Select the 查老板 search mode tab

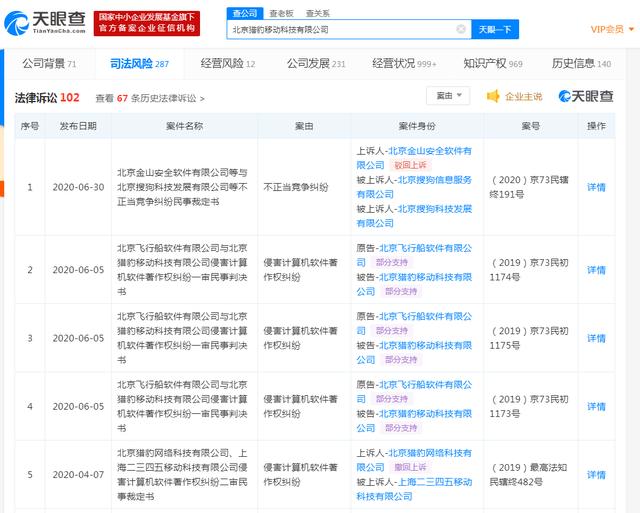click(x=281, y=13)
